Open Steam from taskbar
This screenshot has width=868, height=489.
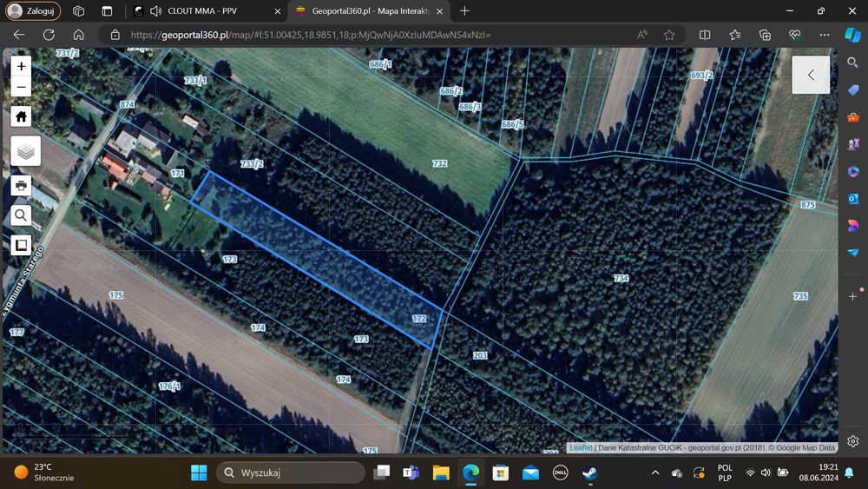[x=590, y=472]
